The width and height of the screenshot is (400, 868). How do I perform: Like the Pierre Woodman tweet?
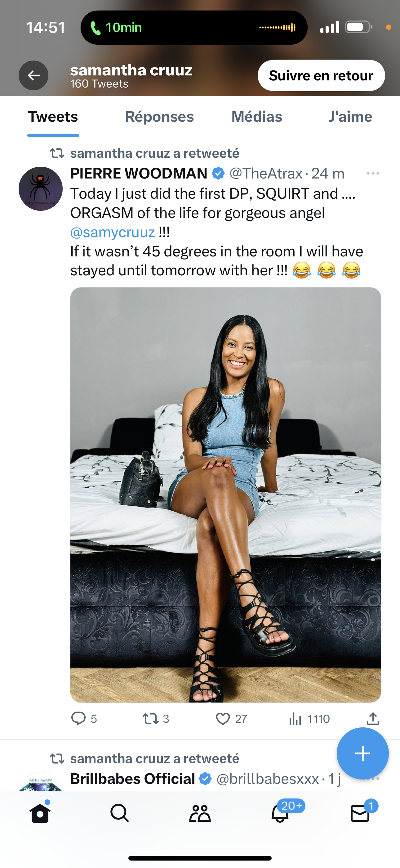click(x=223, y=718)
